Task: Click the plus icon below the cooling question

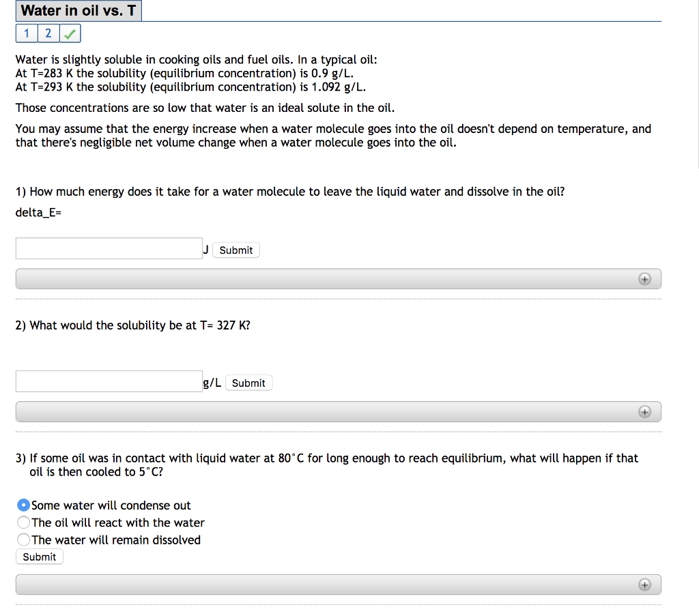Action: click(644, 585)
